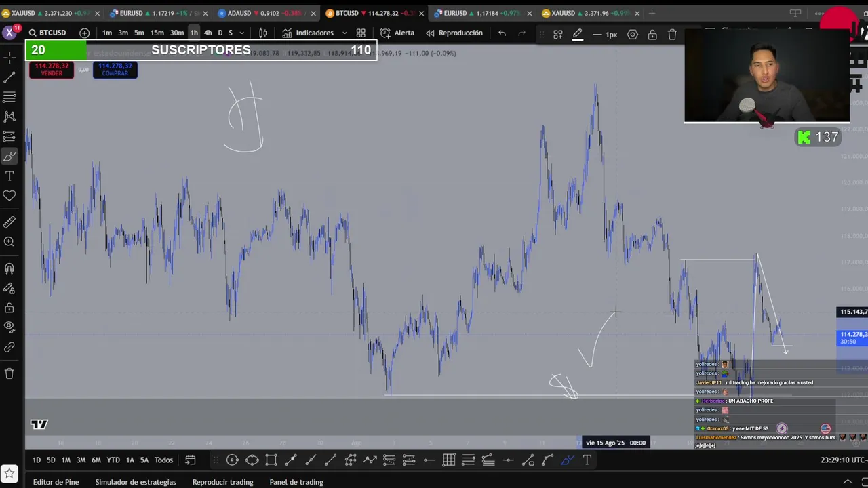Image resolution: width=868 pixels, height=488 pixels.
Task: Open the Panel de trading tab
Action: point(296,482)
